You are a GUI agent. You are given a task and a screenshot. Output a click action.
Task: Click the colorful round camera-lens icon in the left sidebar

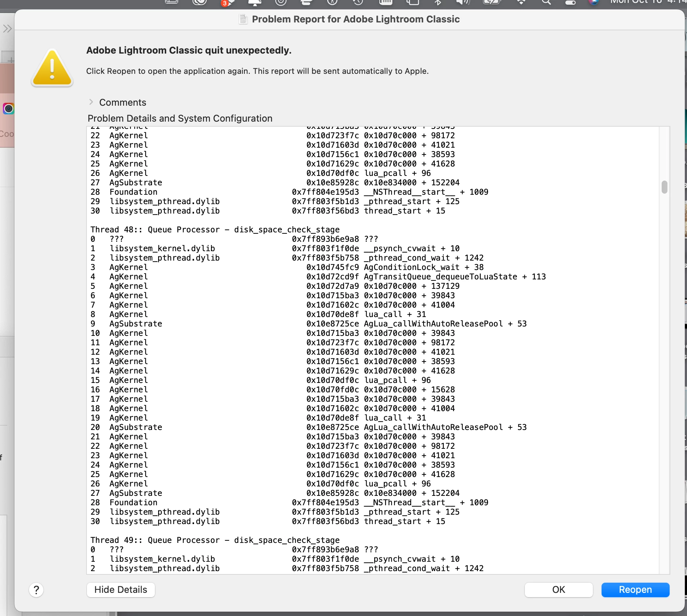coord(8,109)
